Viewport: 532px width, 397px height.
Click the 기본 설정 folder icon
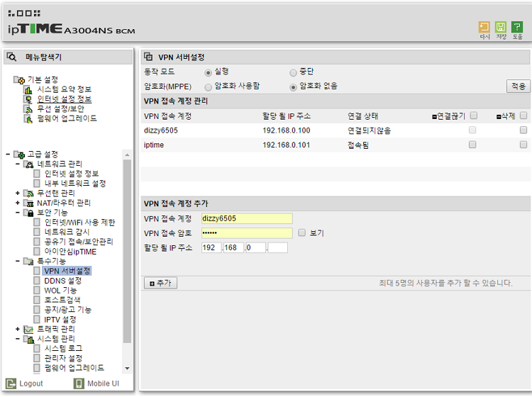[19, 80]
